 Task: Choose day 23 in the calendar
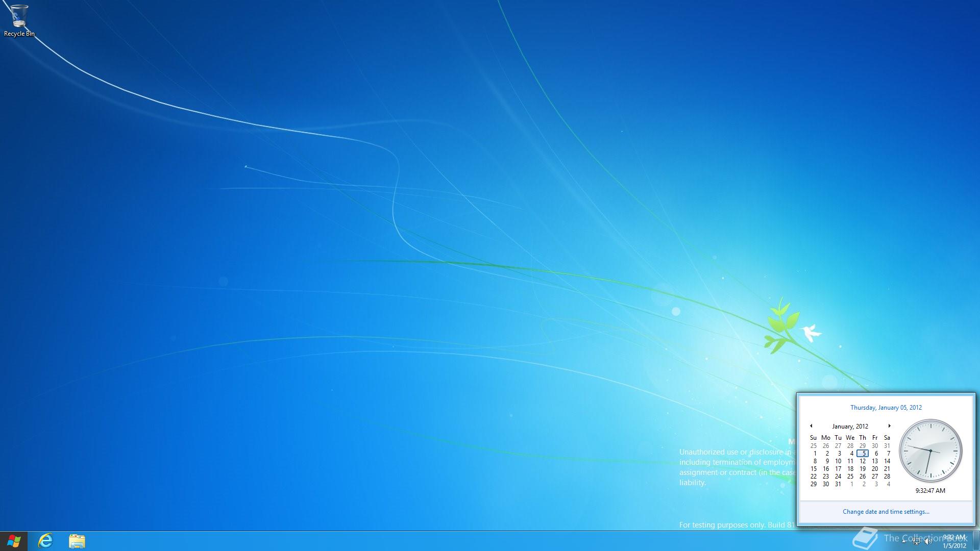[x=826, y=477]
